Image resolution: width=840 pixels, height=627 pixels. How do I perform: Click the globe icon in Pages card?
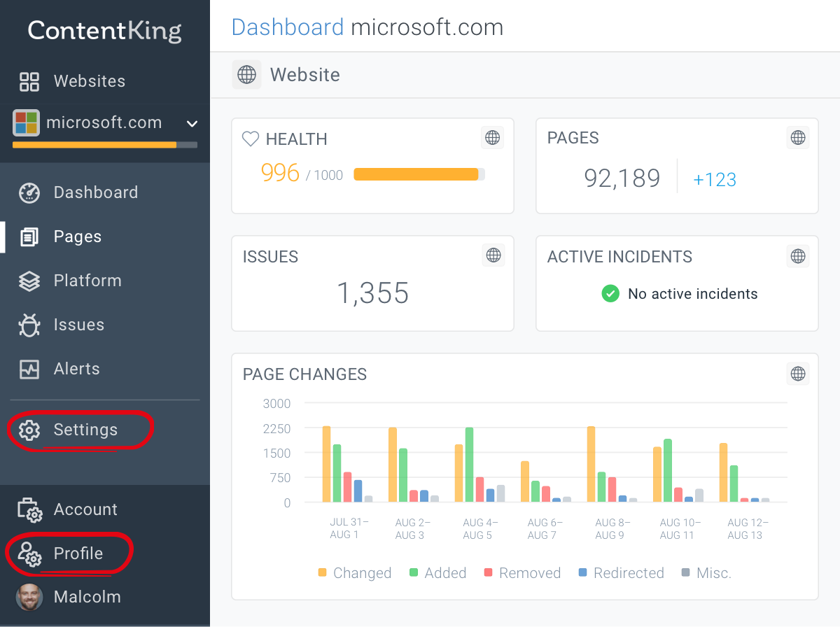point(798,138)
